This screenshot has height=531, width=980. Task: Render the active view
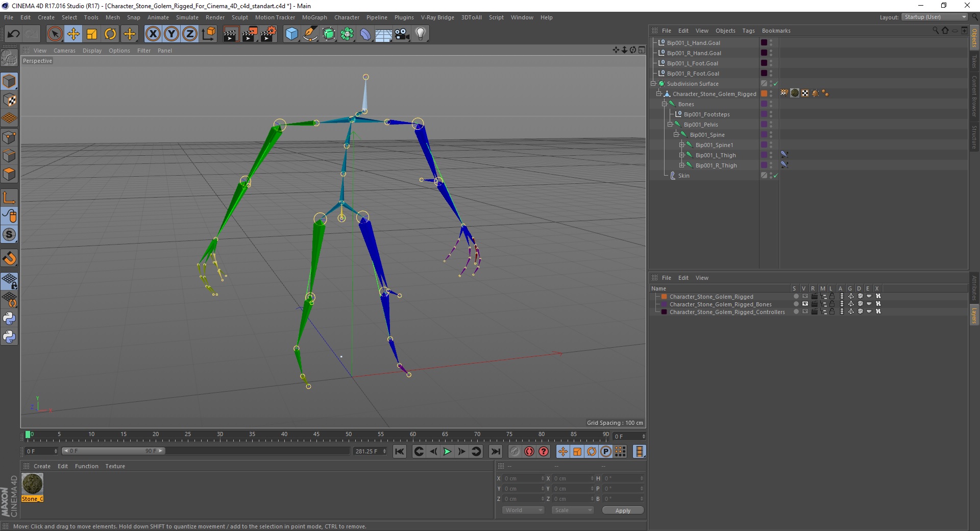(x=231, y=34)
